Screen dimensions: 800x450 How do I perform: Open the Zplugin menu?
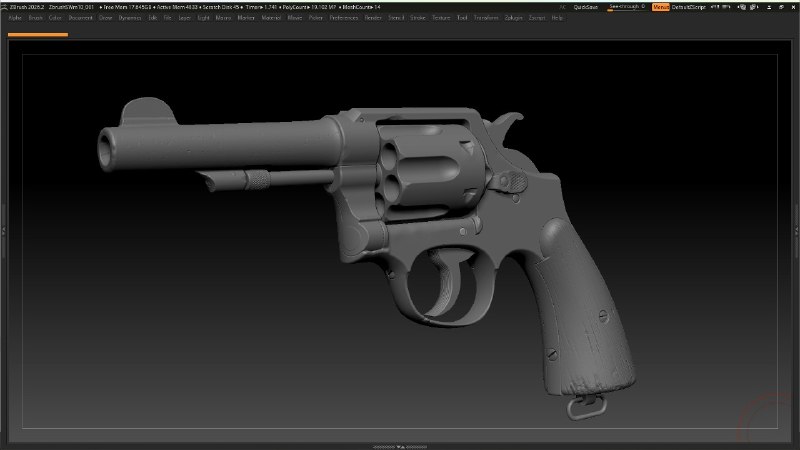513,18
